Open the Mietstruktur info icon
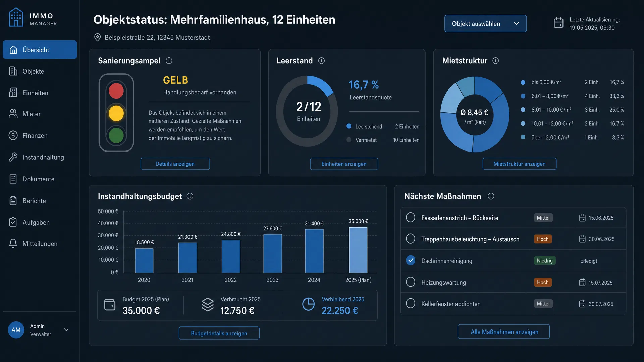The width and height of the screenshot is (644, 362). click(x=495, y=61)
